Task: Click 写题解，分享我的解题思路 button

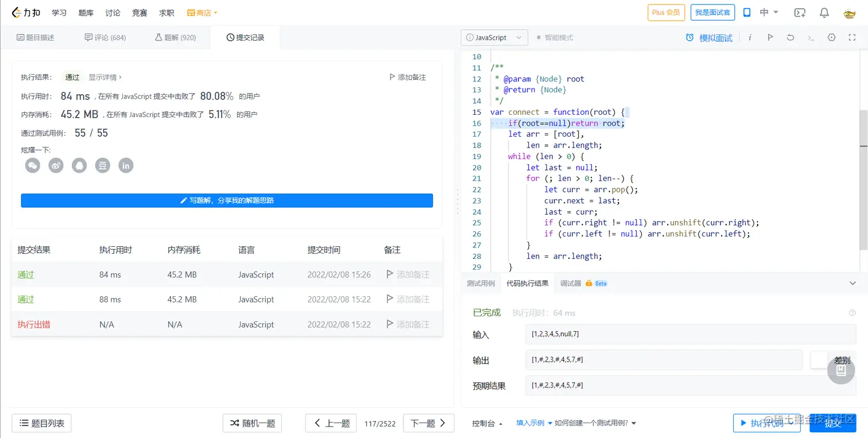Action: click(227, 200)
